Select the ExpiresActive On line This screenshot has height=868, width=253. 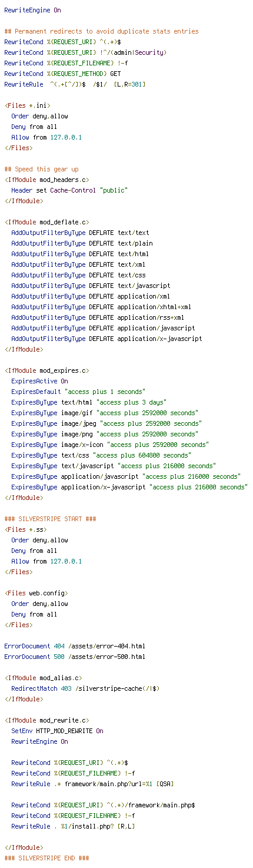[x=39, y=381]
